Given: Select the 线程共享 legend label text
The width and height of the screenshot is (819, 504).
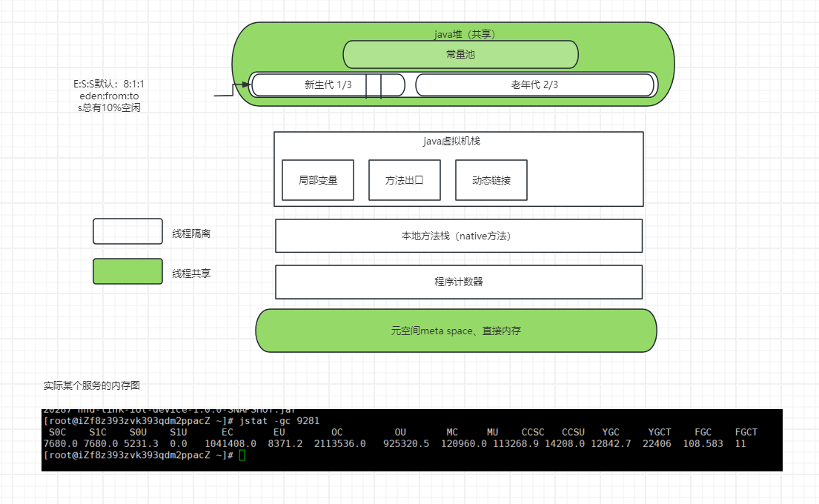Looking at the screenshot, I should click(191, 273).
